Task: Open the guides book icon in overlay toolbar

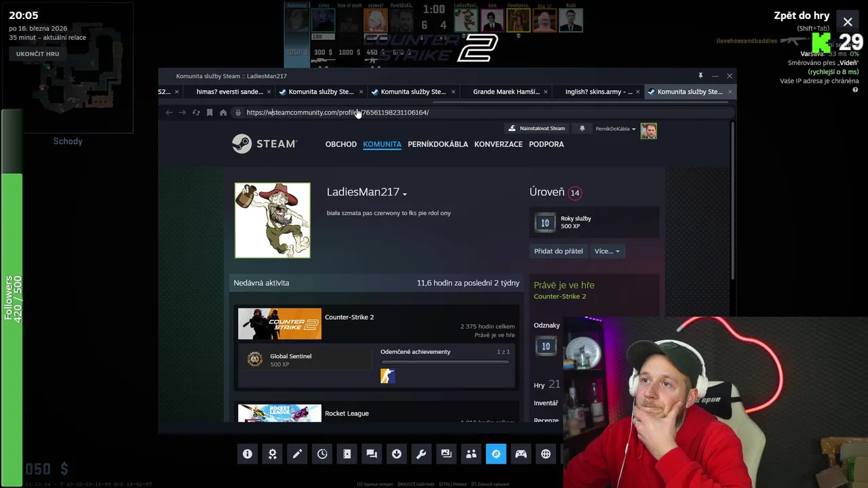Action: coord(347,454)
